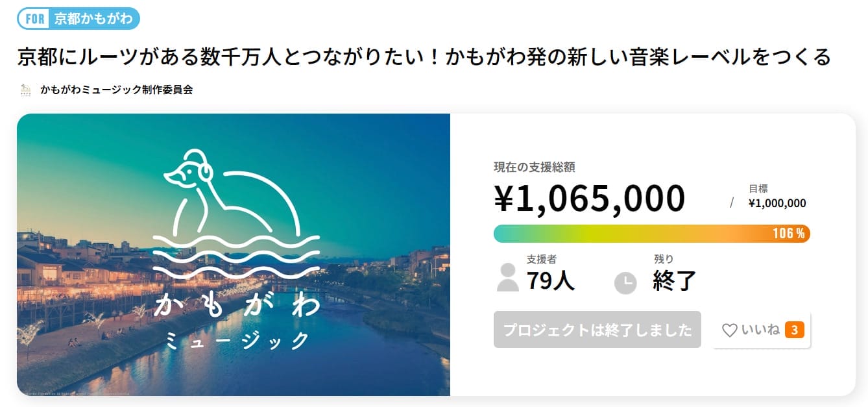Screen dimensions: 868x407
Task: Click the blue FOR badge
Action: [34, 18]
